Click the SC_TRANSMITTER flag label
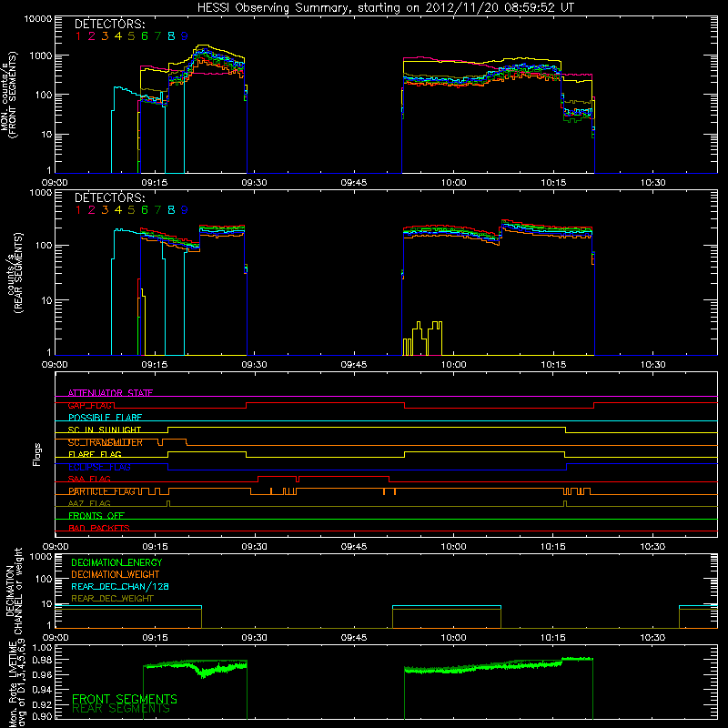The height and width of the screenshot is (728, 728). 105,442
